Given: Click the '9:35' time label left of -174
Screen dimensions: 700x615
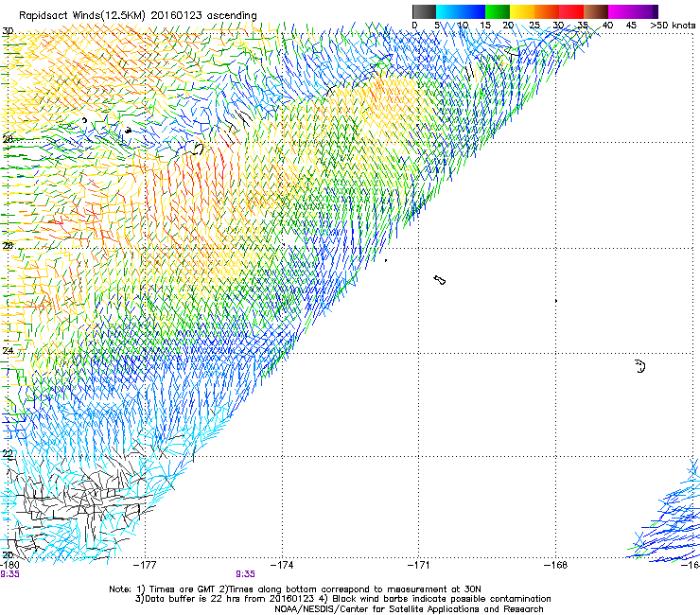Looking at the screenshot, I should 246,574.
